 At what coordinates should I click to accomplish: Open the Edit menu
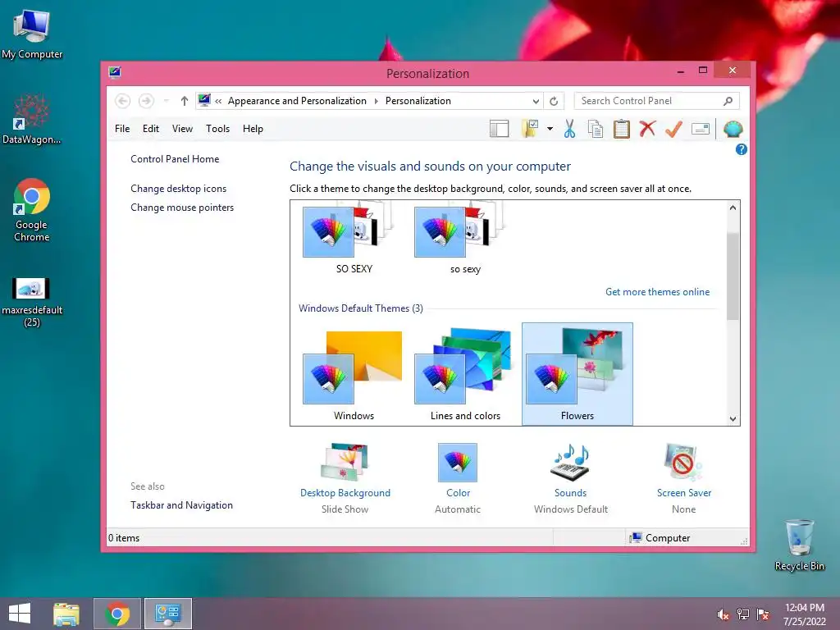pyautogui.click(x=151, y=129)
